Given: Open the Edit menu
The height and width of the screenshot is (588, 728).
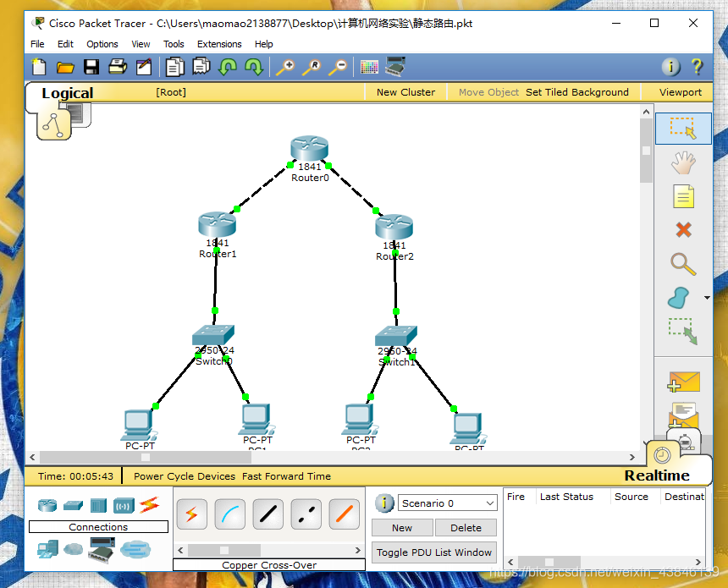Looking at the screenshot, I should point(65,44).
